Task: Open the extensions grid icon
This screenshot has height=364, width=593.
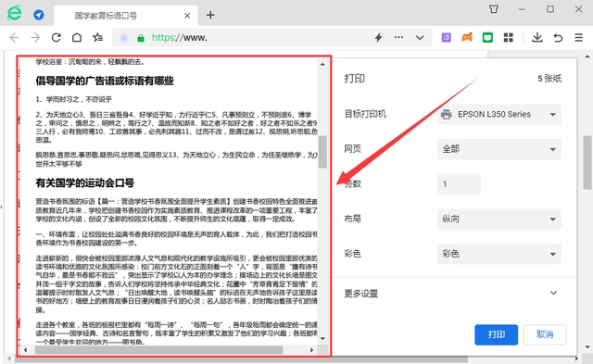Action: [509, 37]
